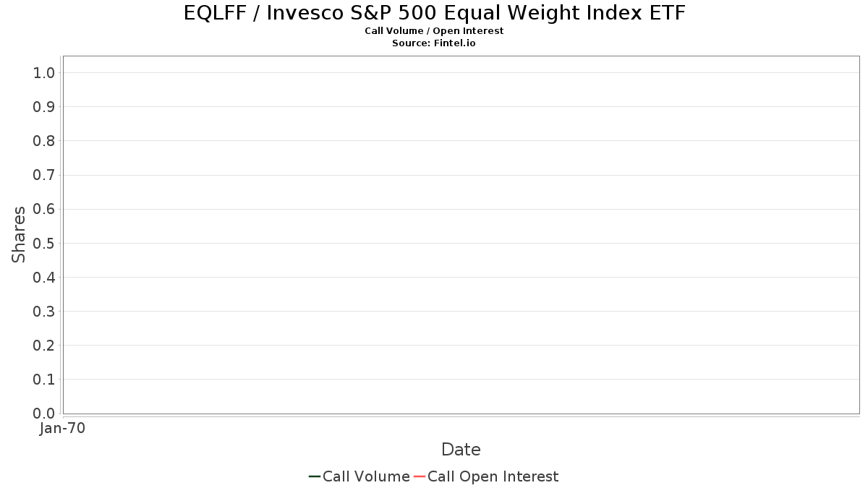Viewport: 868px width, 488px height.
Task: Click the Date x-axis title
Action: click(461, 450)
